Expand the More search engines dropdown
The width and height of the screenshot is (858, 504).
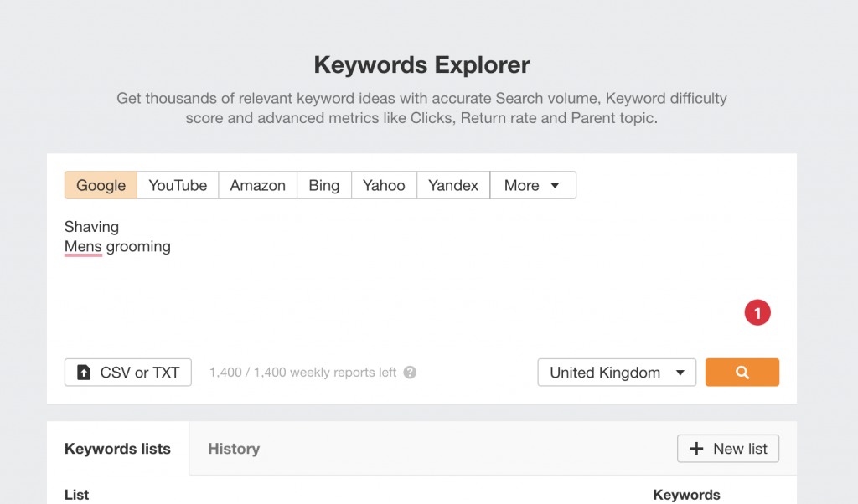(532, 185)
